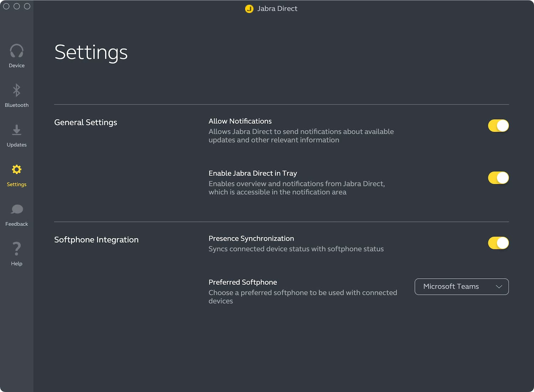Turn off Enable Jabra Direct in Tray
Viewport: 534px width, 392px height.
(498, 178)
